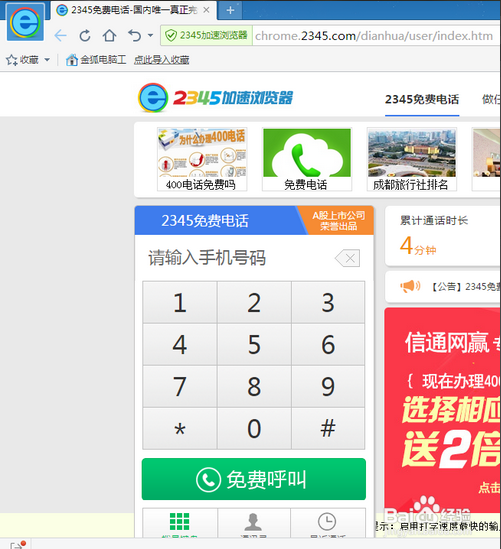Dial digit 7 on keypad
This screenshot has height=549, width=501.
pos(180,387)
